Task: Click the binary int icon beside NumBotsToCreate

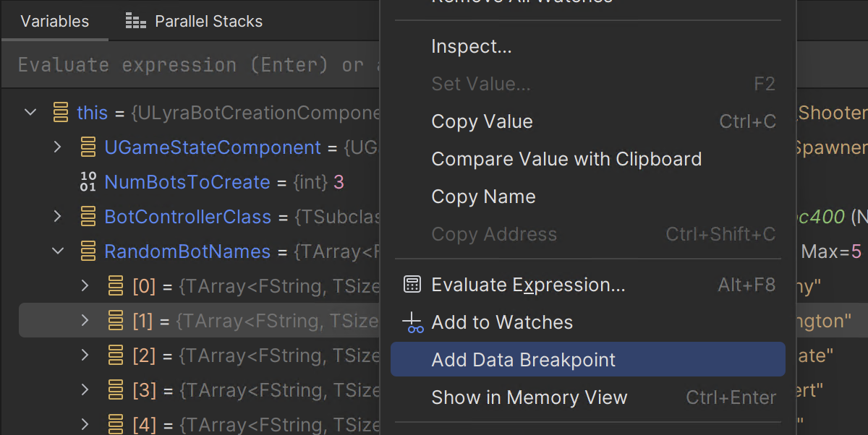Action: pos(88,182)
